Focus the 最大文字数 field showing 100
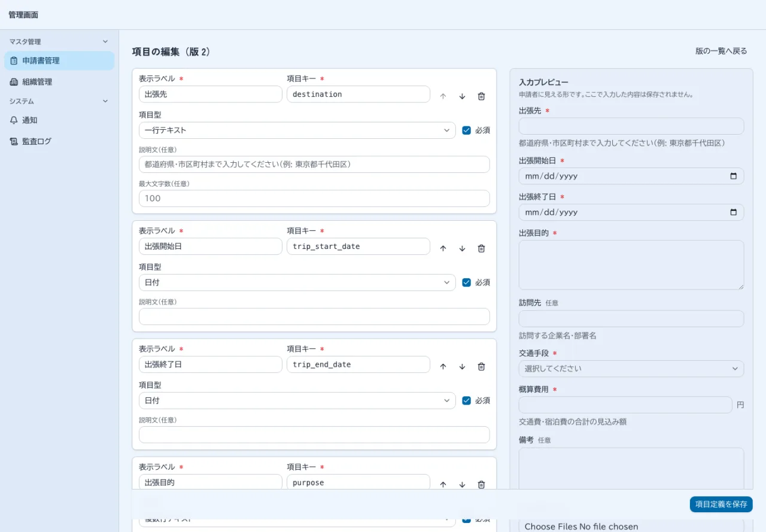 (314, 199)
